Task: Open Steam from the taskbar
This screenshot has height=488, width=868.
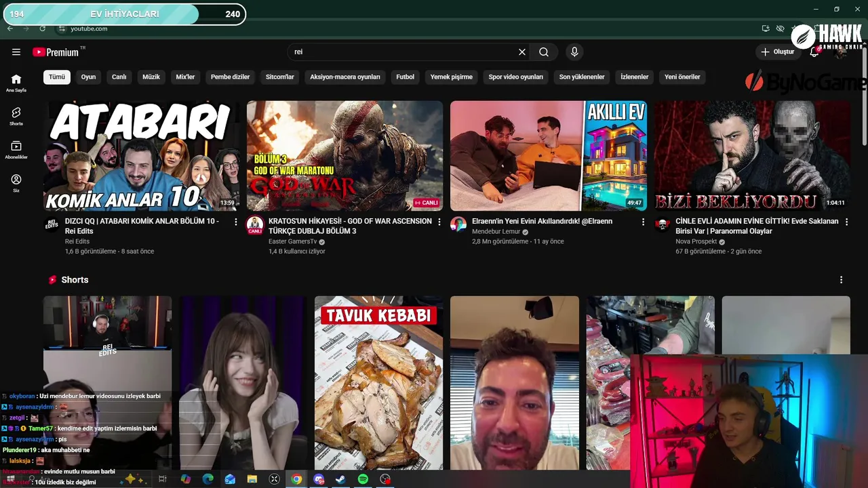Action: pyautogui.click(x=340, y=479)
